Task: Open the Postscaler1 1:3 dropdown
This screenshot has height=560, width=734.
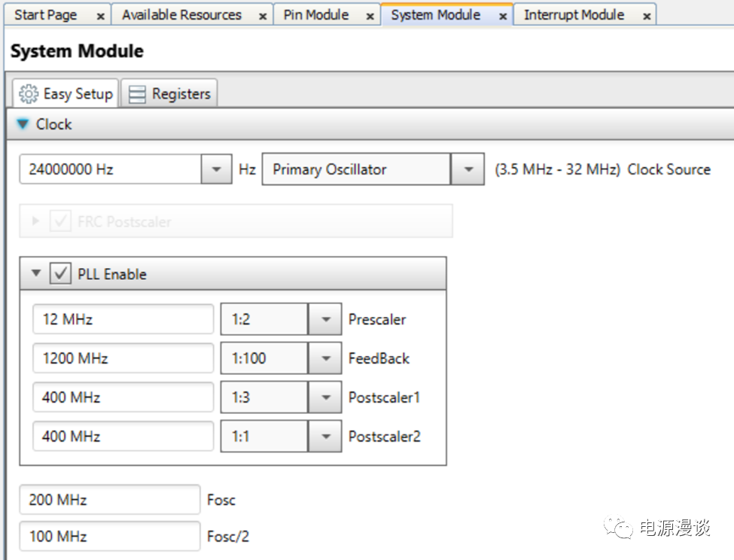Action: (x=325, y=397)
